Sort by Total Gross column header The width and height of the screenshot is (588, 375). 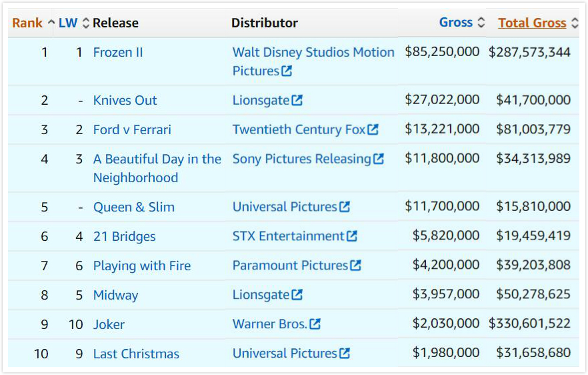[532, 23]
